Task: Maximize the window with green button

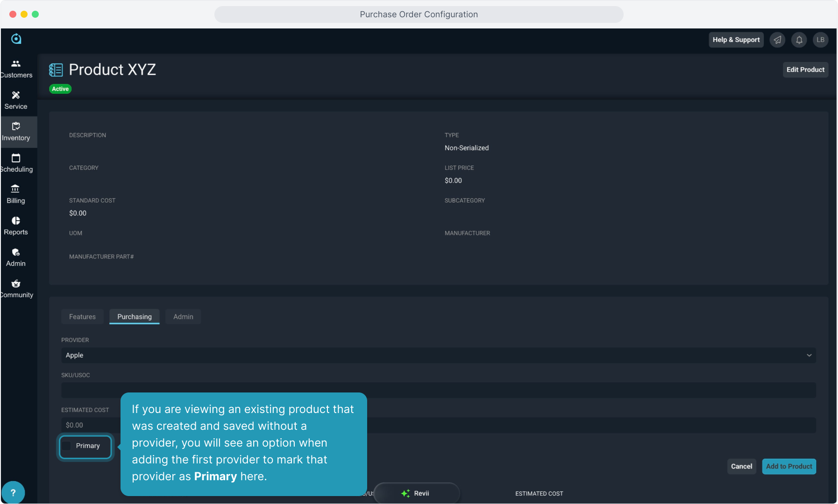Action: coord(35,14)
